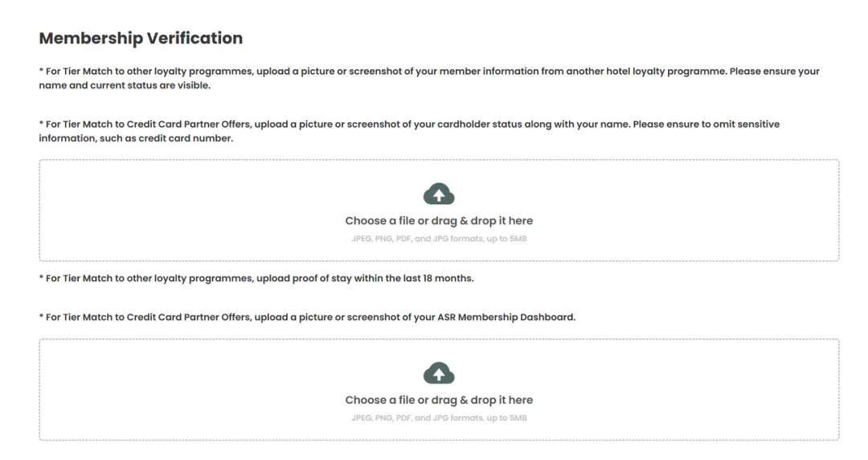This screenshot has width=868, height=460.
Task: Click the white arrow inside the first cloud icon
Action: 439,195
